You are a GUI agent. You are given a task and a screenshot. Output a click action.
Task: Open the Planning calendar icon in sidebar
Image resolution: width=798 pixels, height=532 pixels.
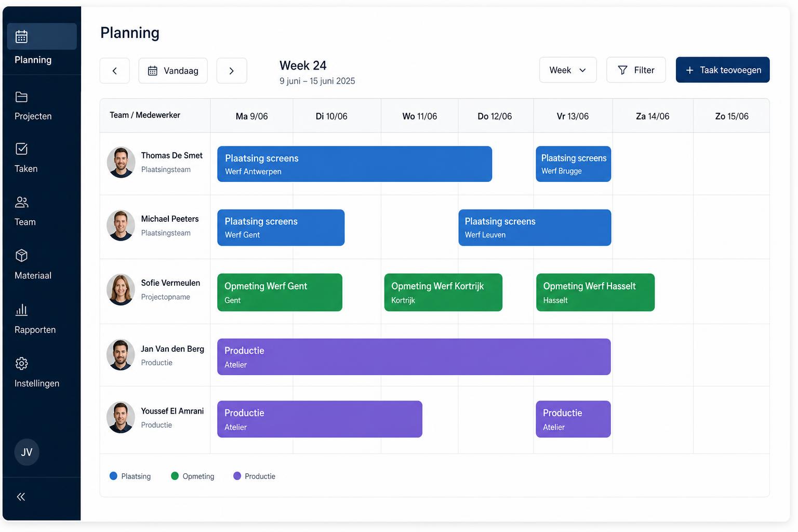(21, 36)
